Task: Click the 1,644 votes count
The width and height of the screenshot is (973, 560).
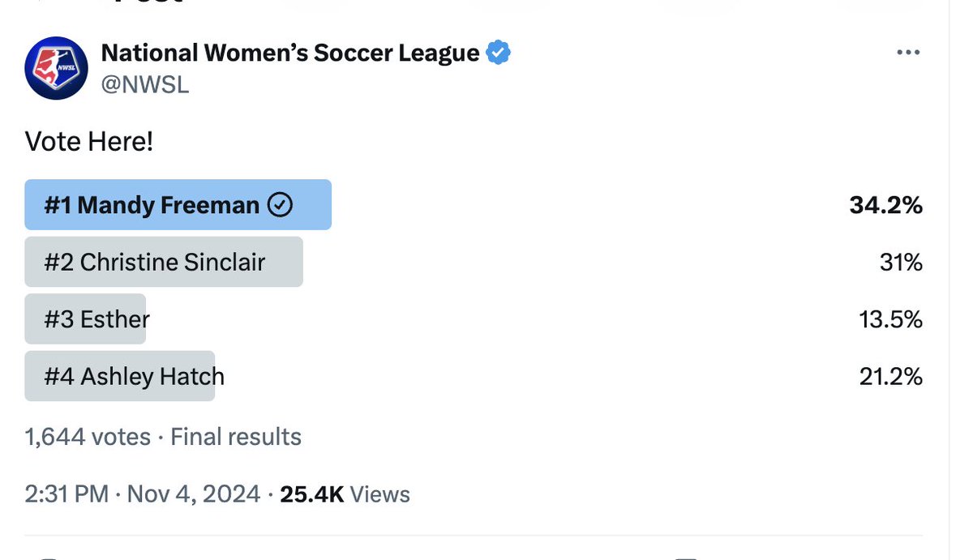Action: (88, 438)
